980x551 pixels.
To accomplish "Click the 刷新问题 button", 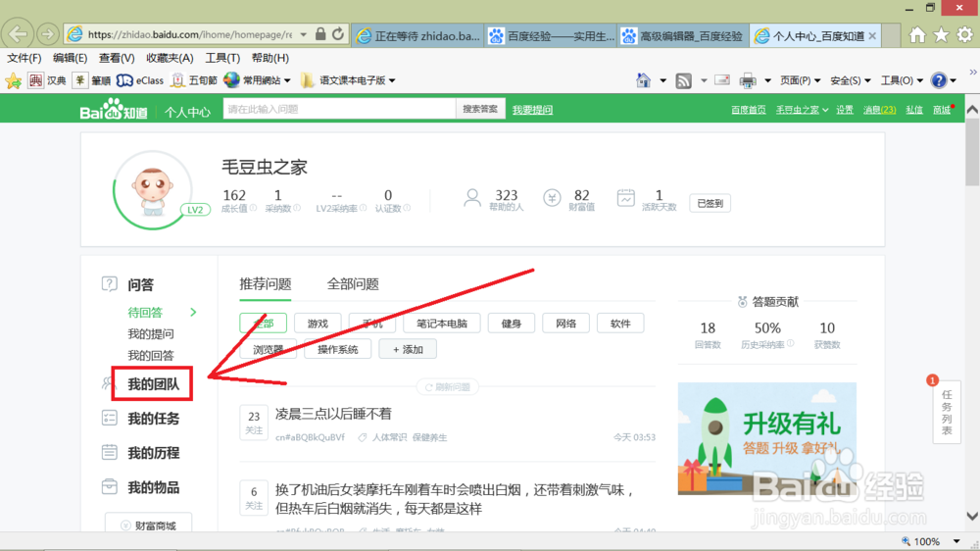I will click(448, 387).
